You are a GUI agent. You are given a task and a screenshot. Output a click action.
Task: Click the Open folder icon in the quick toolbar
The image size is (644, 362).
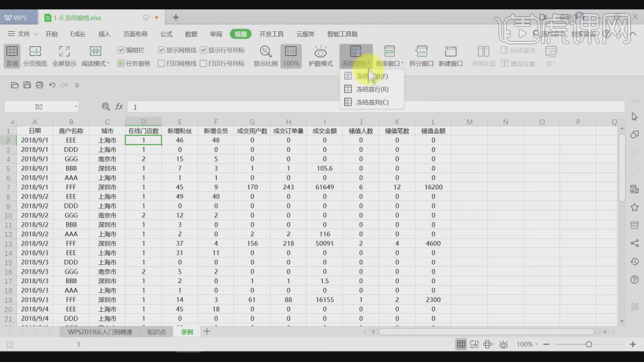[15, 85]
